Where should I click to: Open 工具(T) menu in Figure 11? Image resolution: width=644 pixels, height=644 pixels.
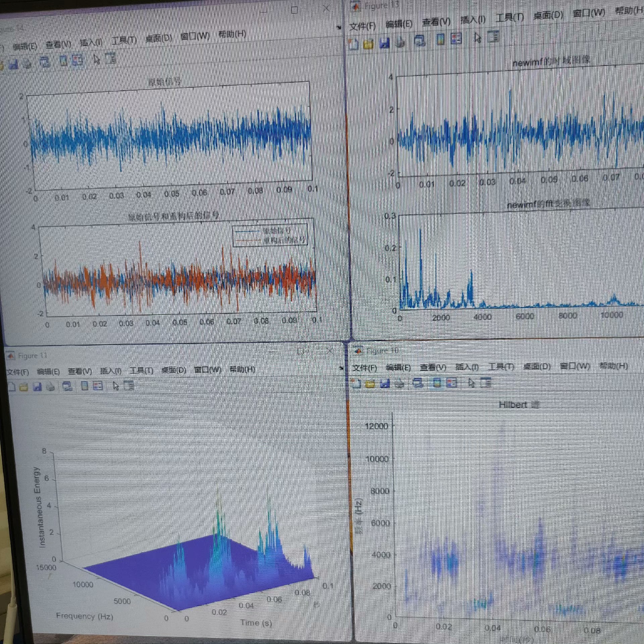coord(142,371)
